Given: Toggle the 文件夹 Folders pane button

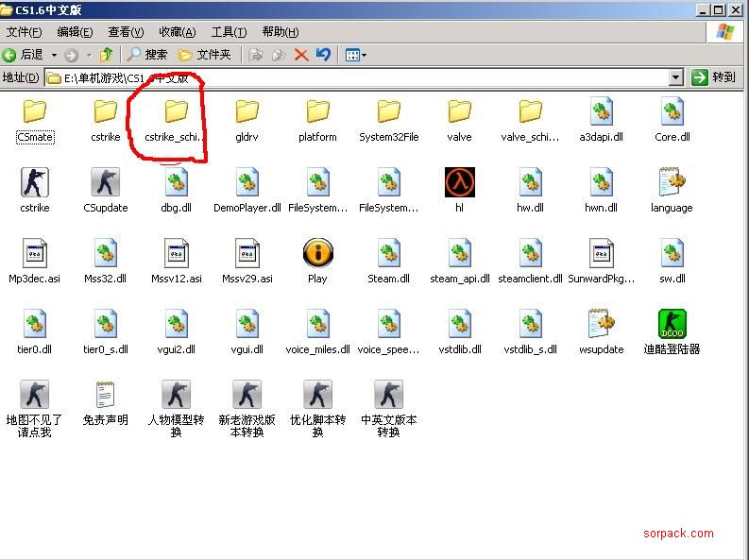Looking at the screenshot, I should (205, 55).
